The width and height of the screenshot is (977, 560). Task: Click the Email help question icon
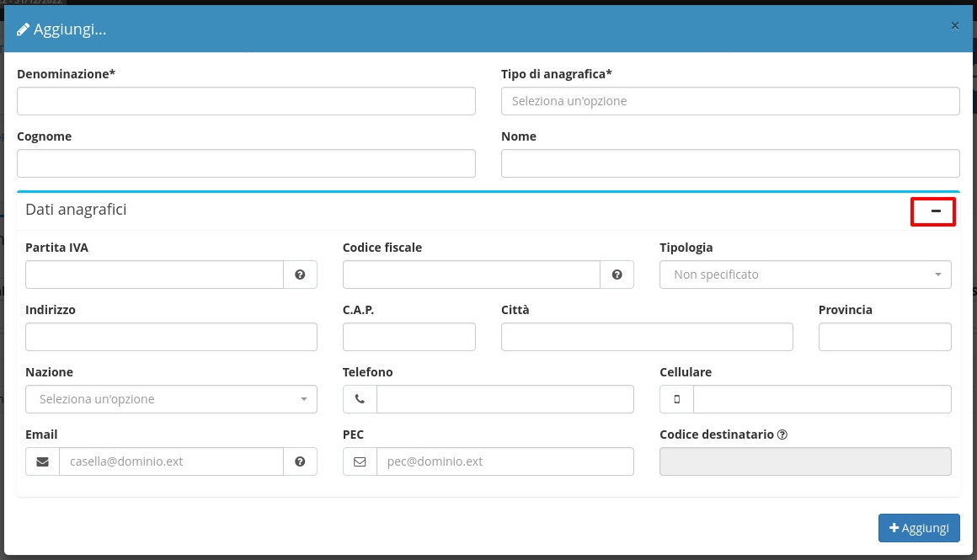[x=300, y=461]
